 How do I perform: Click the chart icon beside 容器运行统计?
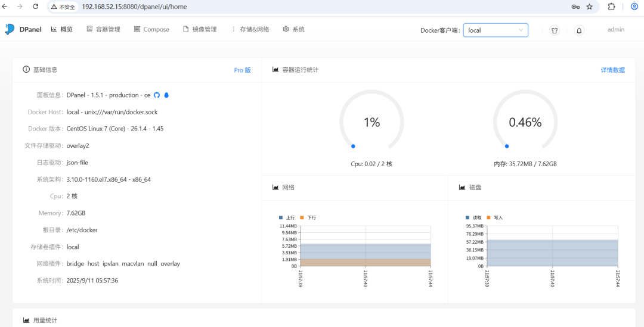click(x=275, y=70)
